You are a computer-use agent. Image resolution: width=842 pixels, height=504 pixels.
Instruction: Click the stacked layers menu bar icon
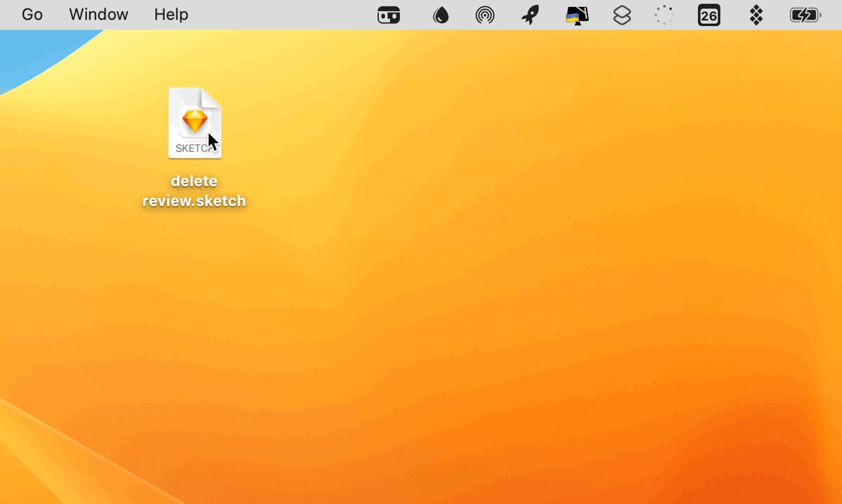pyautogui.click(x=622, y=15)
